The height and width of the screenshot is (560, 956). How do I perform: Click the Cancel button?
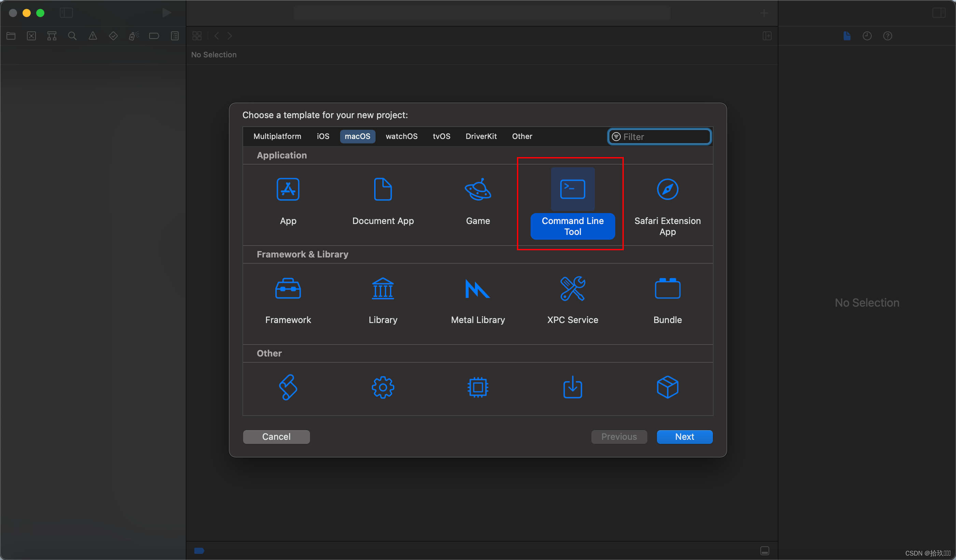tap(276, 437)
